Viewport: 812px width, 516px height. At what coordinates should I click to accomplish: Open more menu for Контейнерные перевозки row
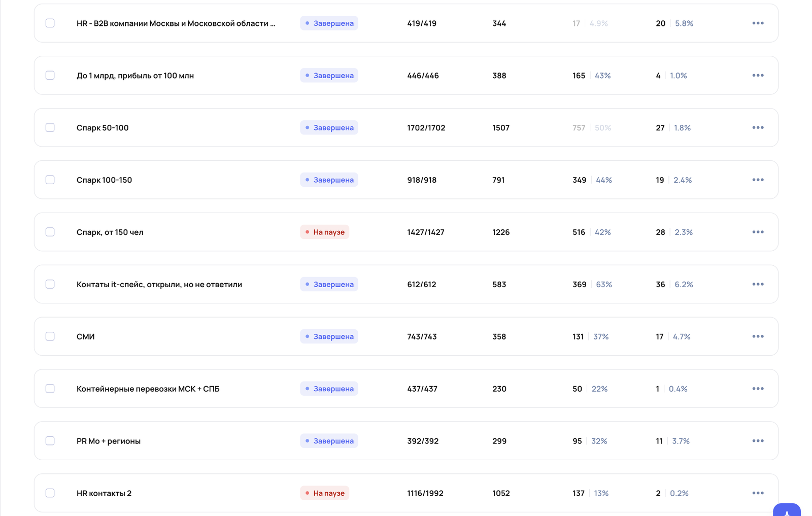tap(758, 389)
